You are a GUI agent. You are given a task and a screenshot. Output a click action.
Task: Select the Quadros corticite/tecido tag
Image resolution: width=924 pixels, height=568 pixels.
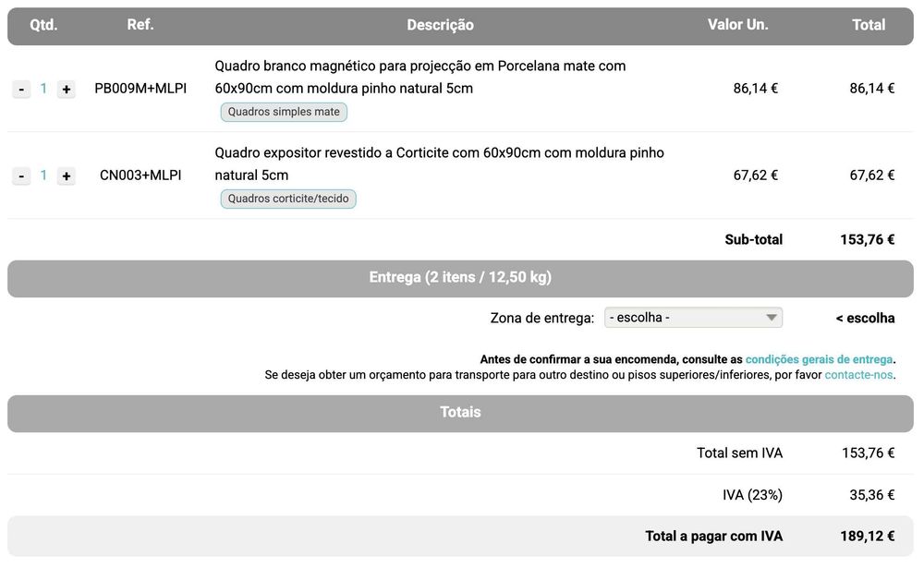288,199
